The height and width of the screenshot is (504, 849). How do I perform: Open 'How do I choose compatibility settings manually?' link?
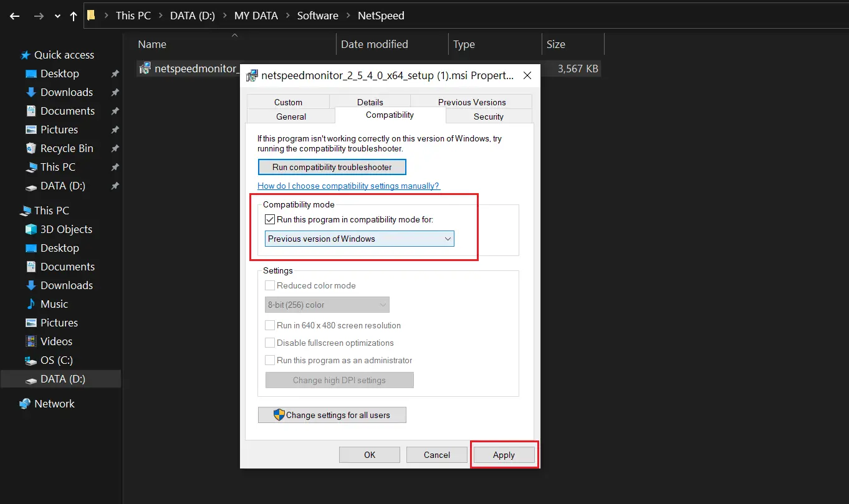click(348, 186)
